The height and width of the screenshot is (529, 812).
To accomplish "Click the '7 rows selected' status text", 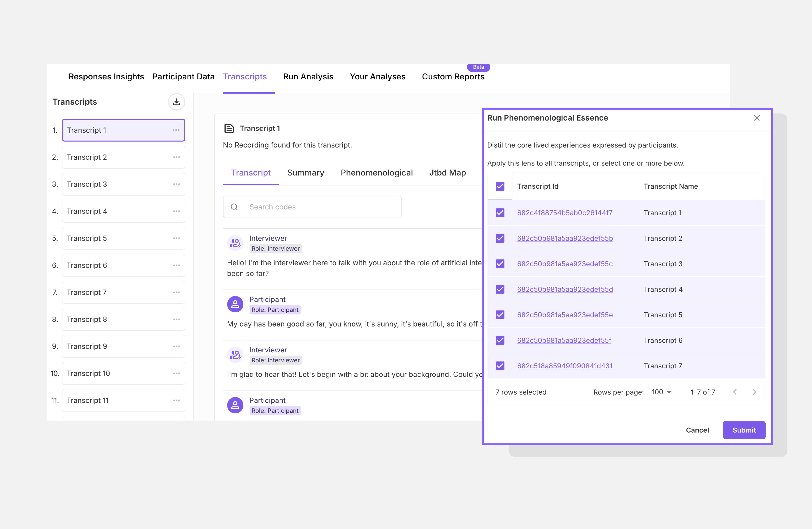I will (x=521, y=392).
